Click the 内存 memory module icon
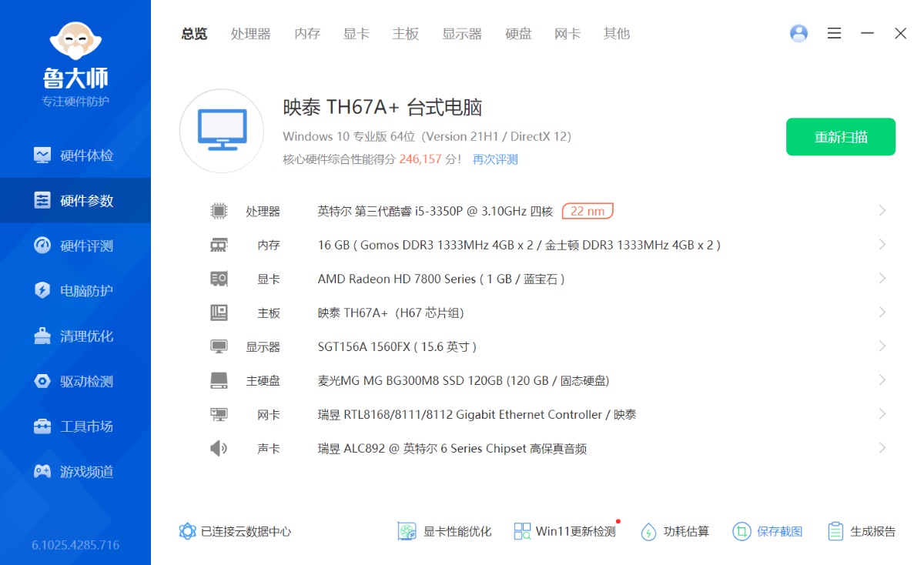This screenshot has height=565, width=924. click(x=219, y=245)
